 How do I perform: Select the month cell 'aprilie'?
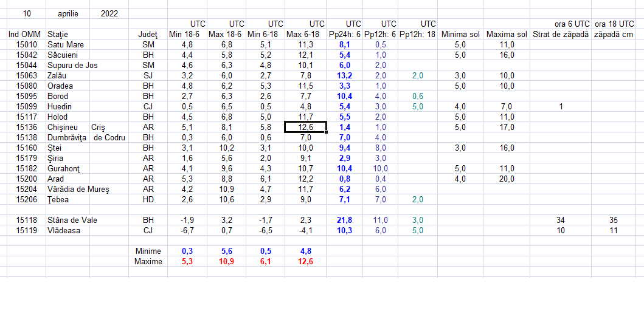coord(68,13)
